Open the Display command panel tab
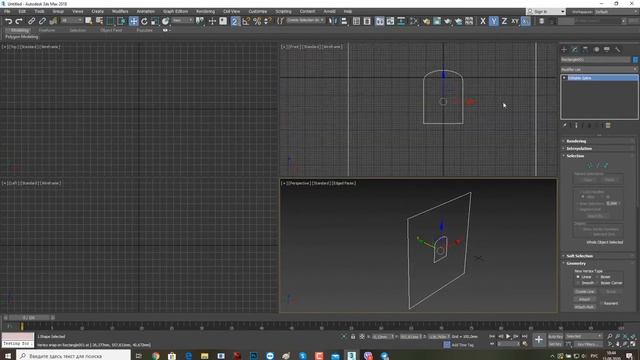 [x=607, y=49]
